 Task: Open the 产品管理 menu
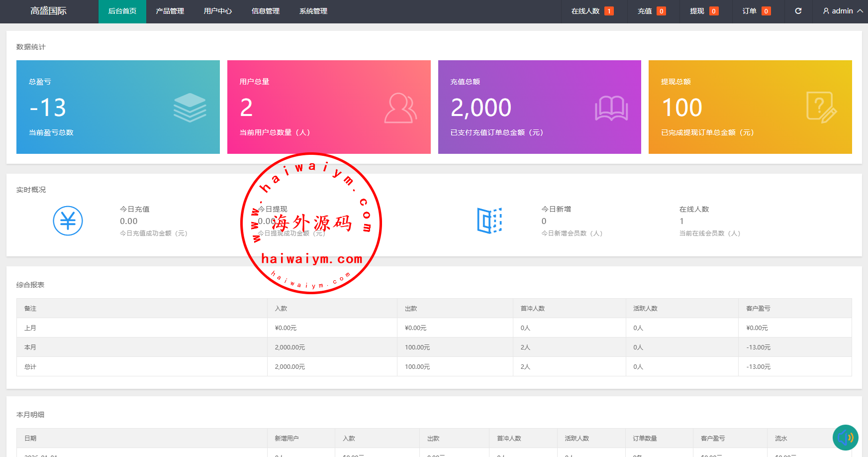coord(170,11)
